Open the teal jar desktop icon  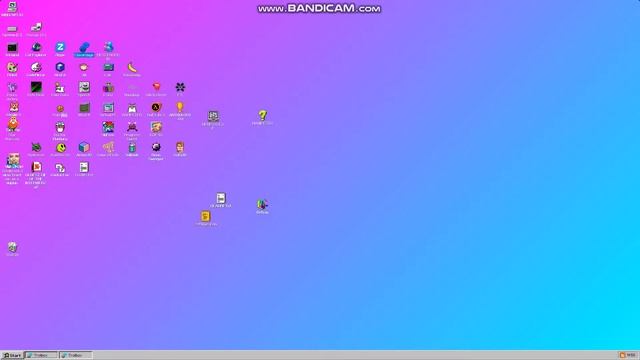click(x=132, y=147)
